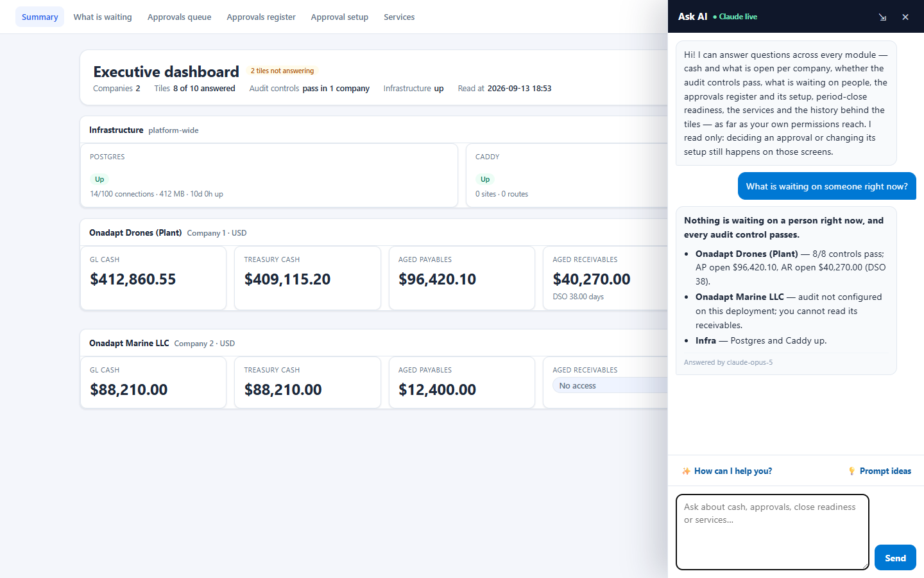Viewport: 924px width, 578px height.
Task: Open the Onadapt Drones GL Cash tile
Action: [153, 278]
